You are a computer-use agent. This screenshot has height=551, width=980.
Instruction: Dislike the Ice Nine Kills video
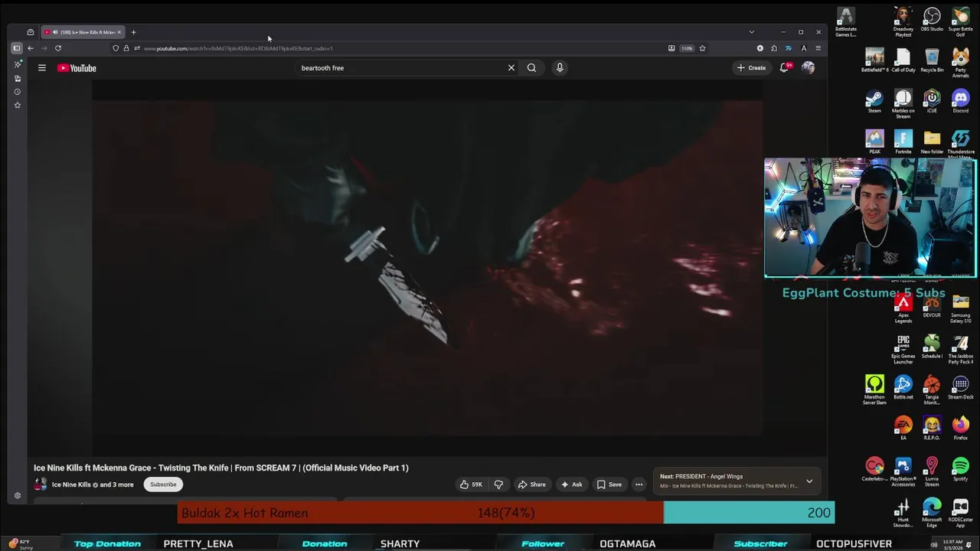coord(498,484)
